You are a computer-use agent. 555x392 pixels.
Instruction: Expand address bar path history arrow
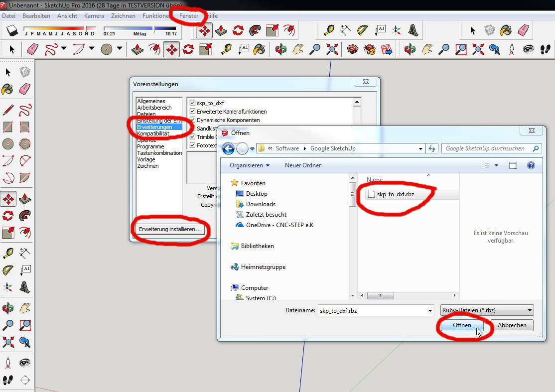point(420,148)
